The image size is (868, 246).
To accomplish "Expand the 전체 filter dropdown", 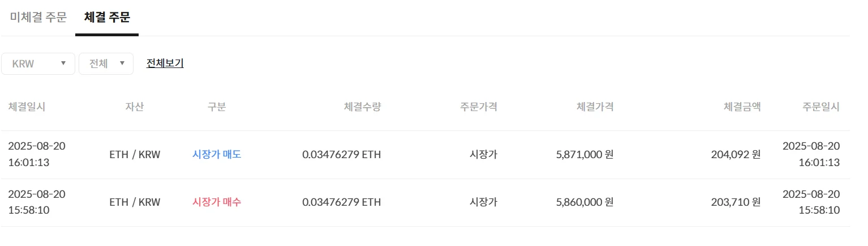I will coord(106,63).
